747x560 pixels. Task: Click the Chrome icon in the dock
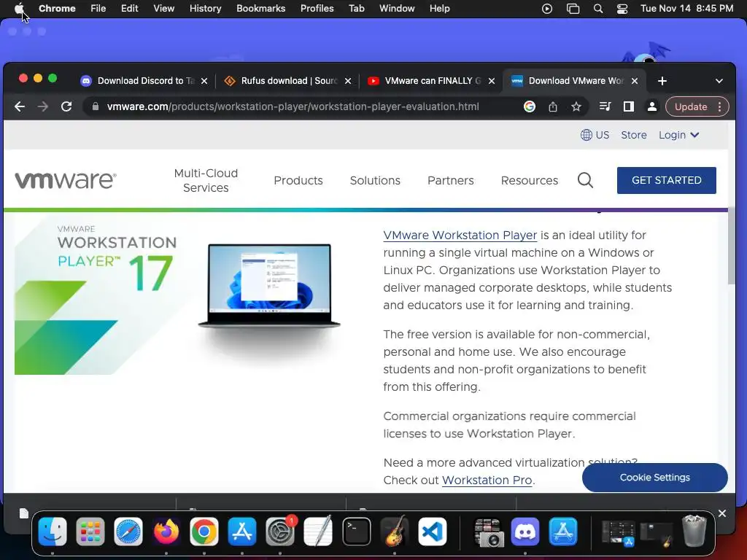[204, 532]
